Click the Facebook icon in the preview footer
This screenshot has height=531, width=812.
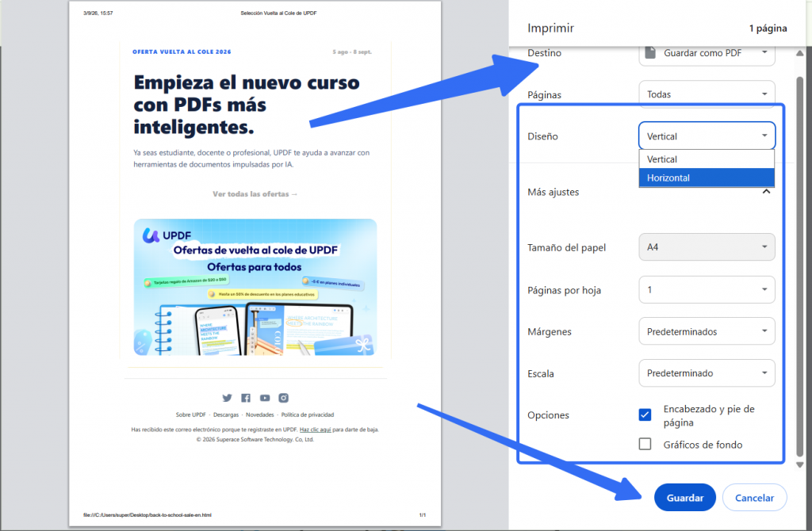(x=246, y=398)
